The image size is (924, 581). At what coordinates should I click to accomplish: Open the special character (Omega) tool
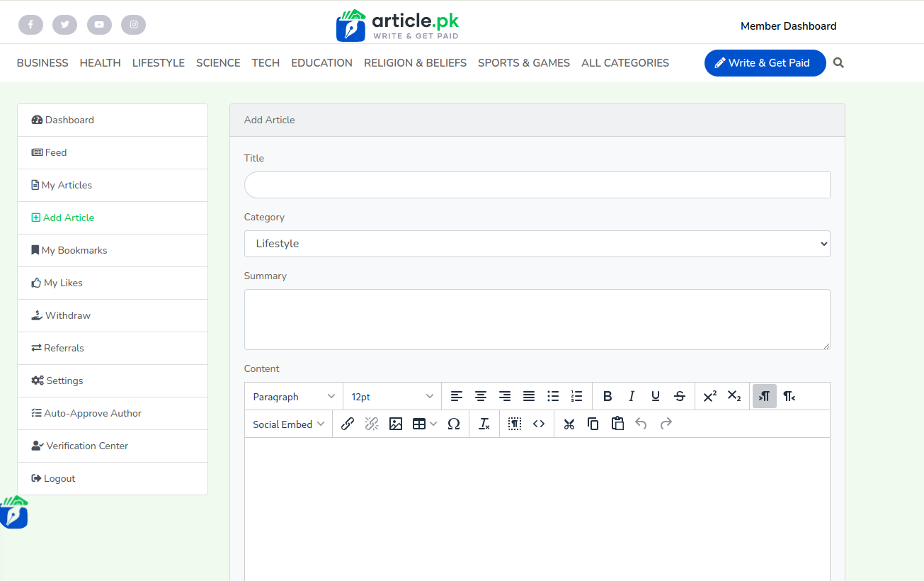[x=454, y=424]
